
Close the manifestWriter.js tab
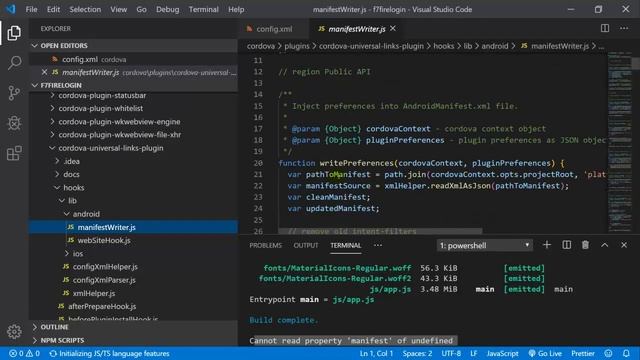point(393,28)
